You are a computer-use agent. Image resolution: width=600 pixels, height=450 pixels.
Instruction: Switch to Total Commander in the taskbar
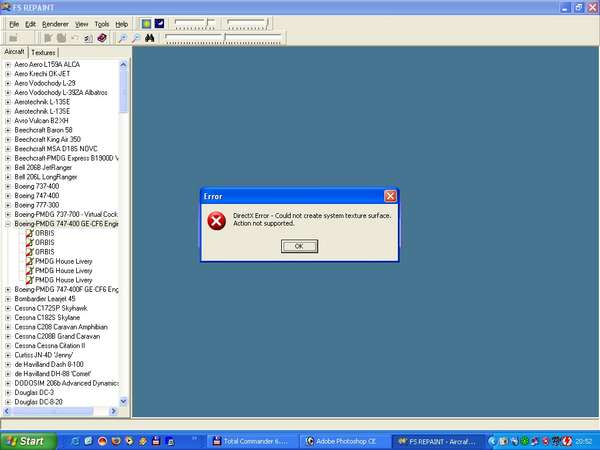(251, 441)
